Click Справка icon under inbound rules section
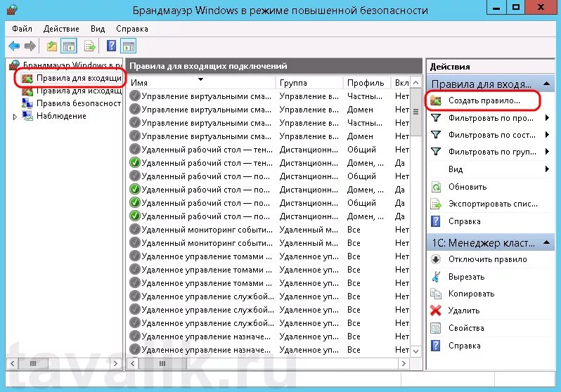The height and width of the screenshot is (392, 561). [x=436, y=221]
